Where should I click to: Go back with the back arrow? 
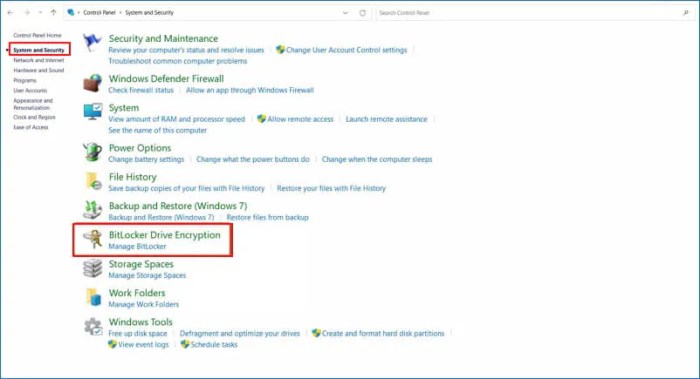tap(10, 12)
